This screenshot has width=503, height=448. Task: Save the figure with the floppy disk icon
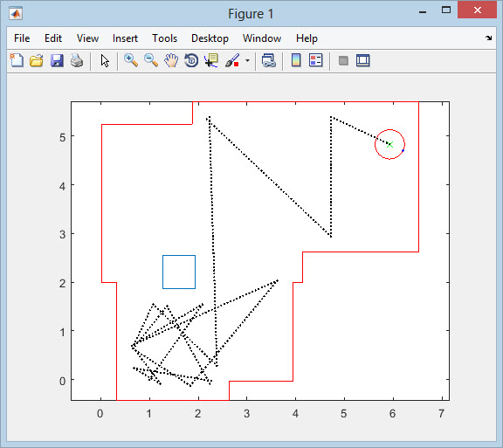click(57, 60)
